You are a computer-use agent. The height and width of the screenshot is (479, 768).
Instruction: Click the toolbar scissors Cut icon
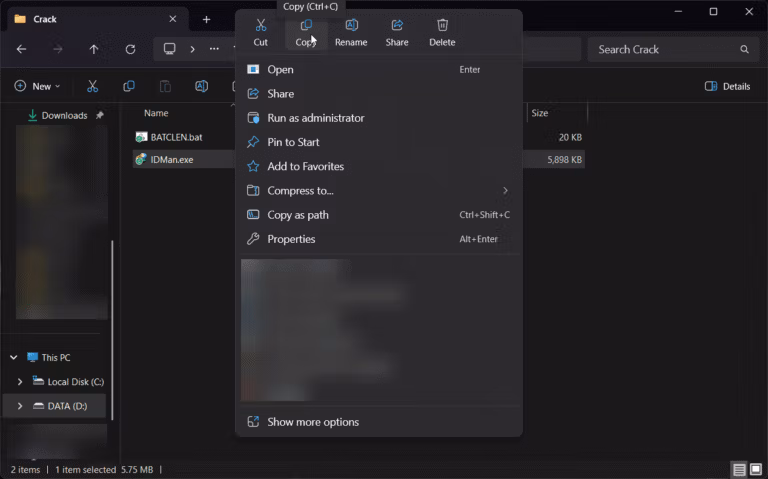93,86
